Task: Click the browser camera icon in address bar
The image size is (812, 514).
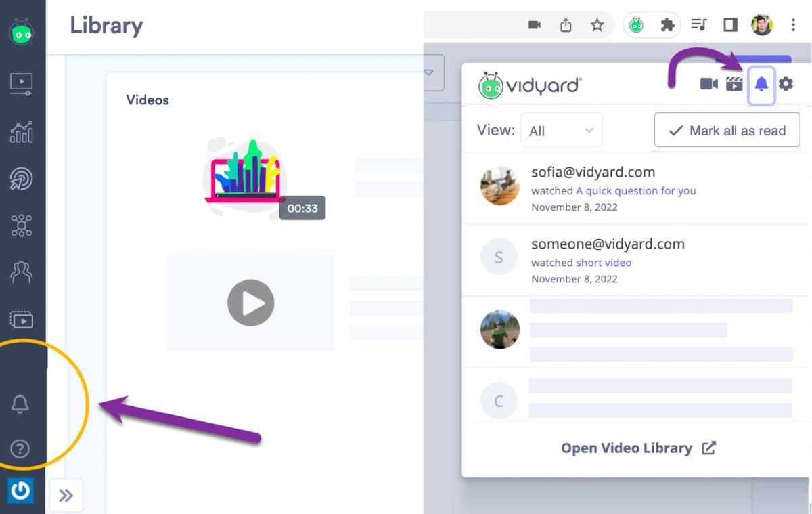Action: [x=535, y=25]
